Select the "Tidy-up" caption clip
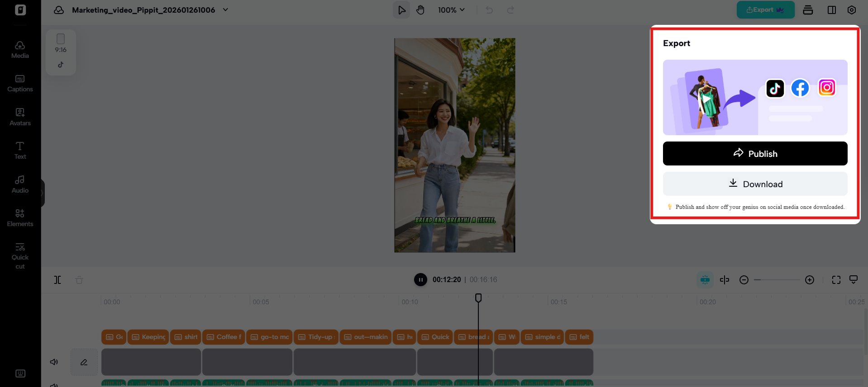Image resolution: width=868 pixels, height=387 pixels. (x=316, y=337)
